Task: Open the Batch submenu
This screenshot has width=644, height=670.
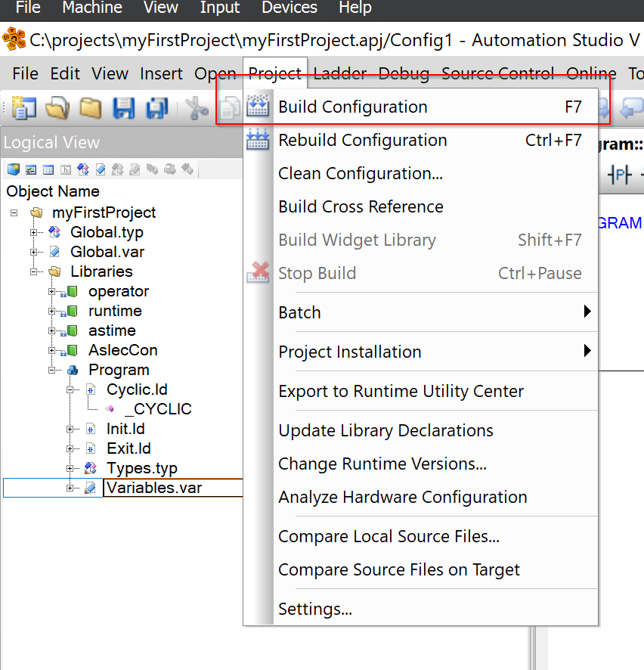Action: 421,312
